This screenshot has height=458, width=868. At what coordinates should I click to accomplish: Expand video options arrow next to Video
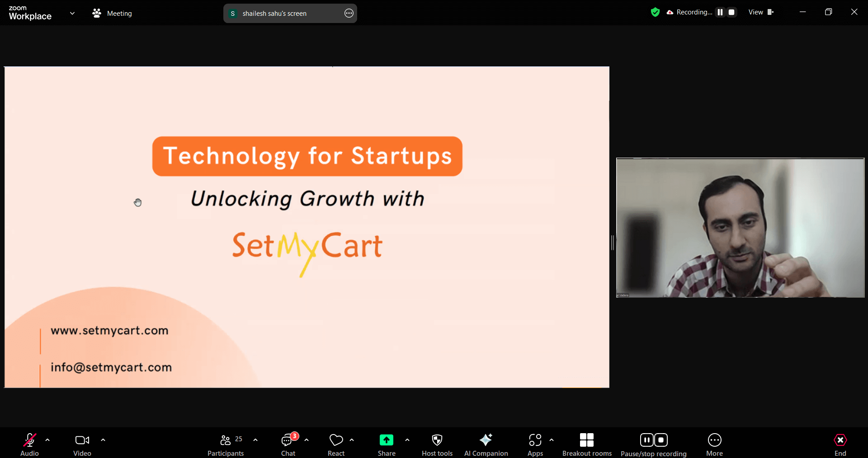pyautogui.click(x=103, y=439)
